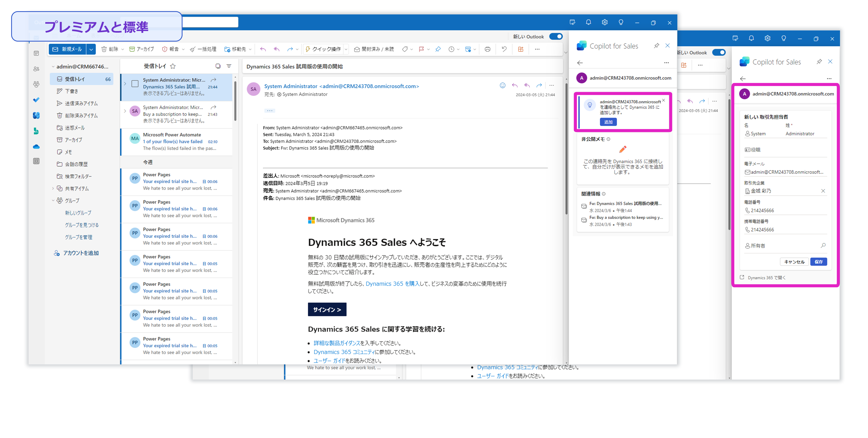Select the checkbox on Dynamics 365 Sales email

coord(135,84)
